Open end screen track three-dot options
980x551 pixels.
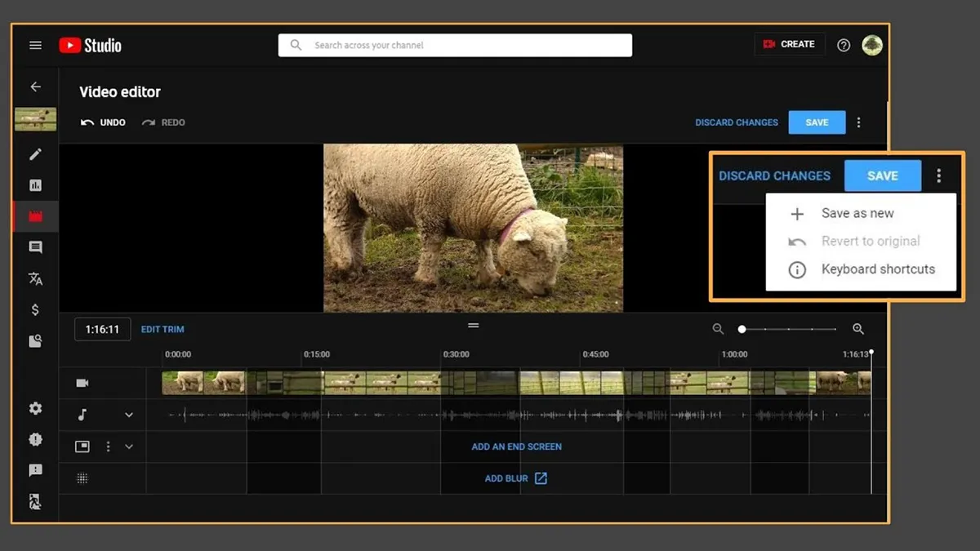point(108,447)
